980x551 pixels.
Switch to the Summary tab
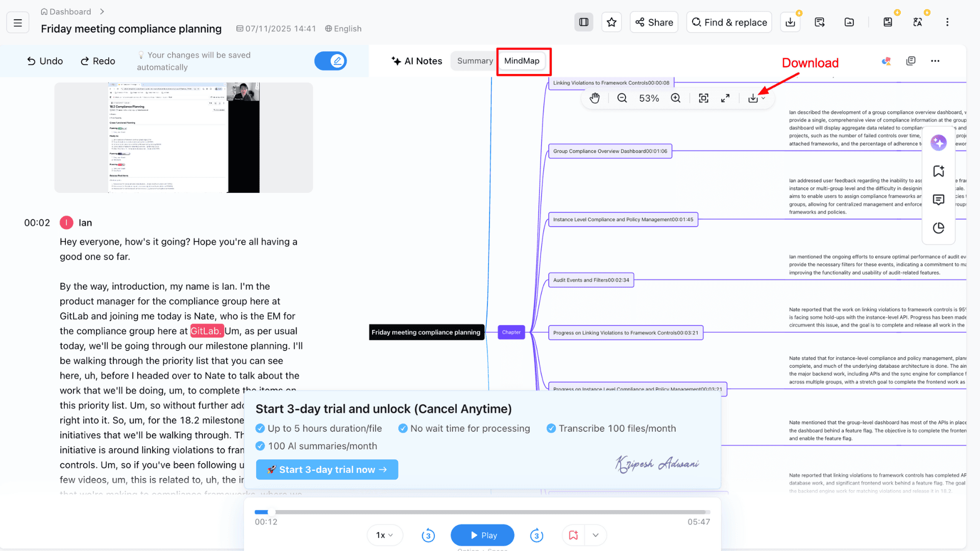475,61
